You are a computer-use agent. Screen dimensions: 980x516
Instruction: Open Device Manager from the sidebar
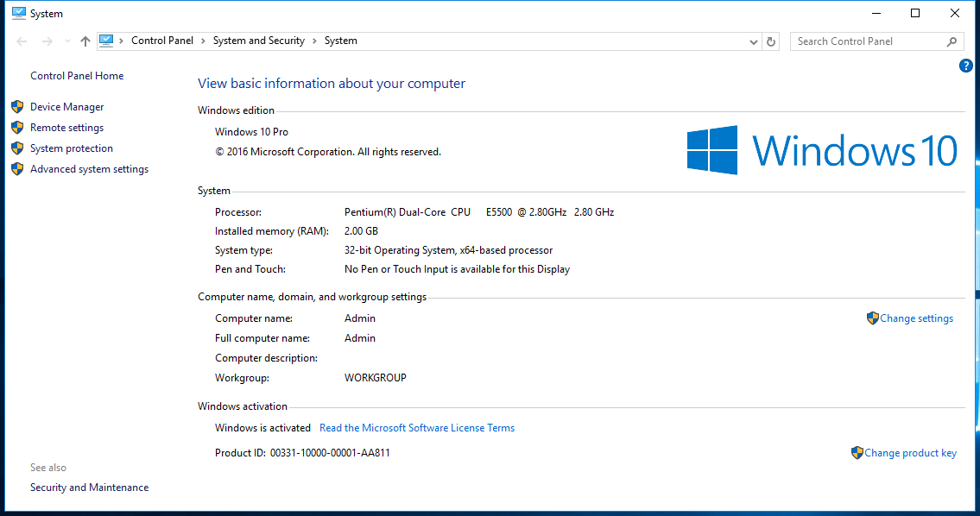pos(69,106)
